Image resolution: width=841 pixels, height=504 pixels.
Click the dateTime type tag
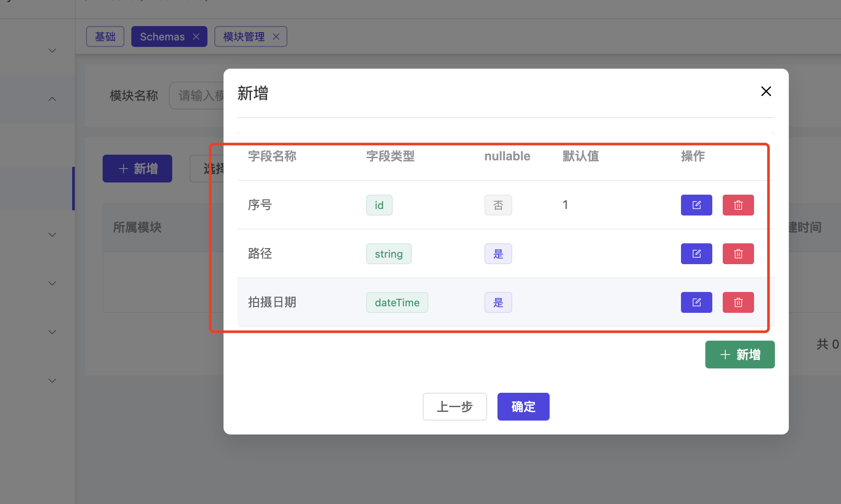(x=397, y=302)
